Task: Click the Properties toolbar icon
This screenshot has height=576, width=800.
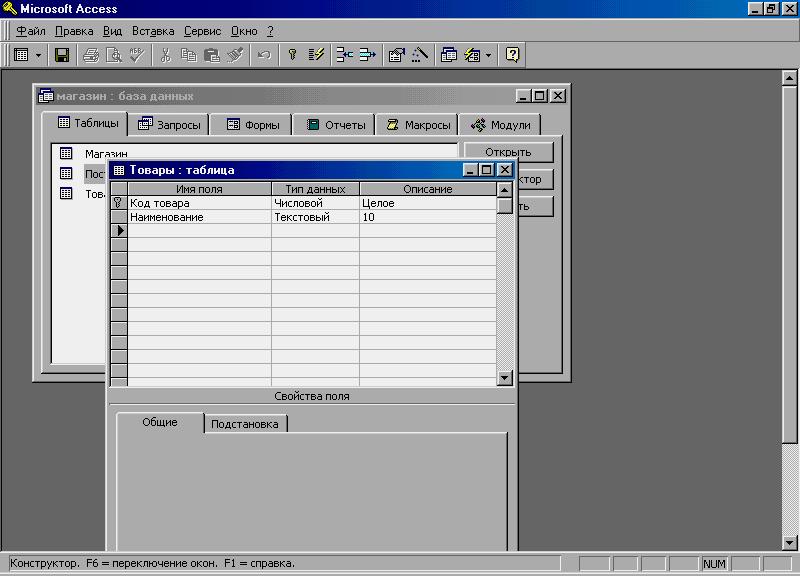Action: point(396,55)
